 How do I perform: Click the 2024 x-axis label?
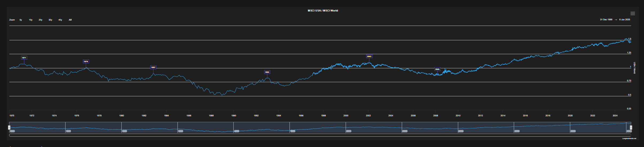coord(615,116)
